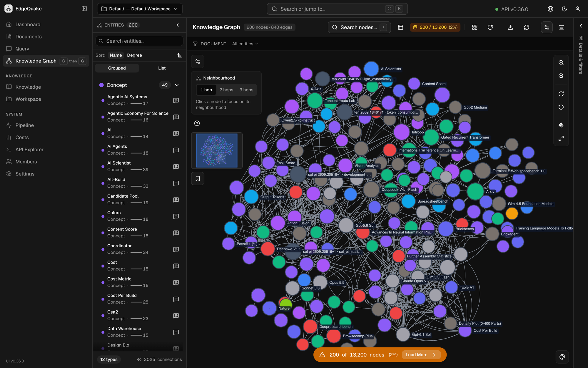Click the Search entities input field
The width and height of the screenshot is (588, 368).
(x=139, y=41)
